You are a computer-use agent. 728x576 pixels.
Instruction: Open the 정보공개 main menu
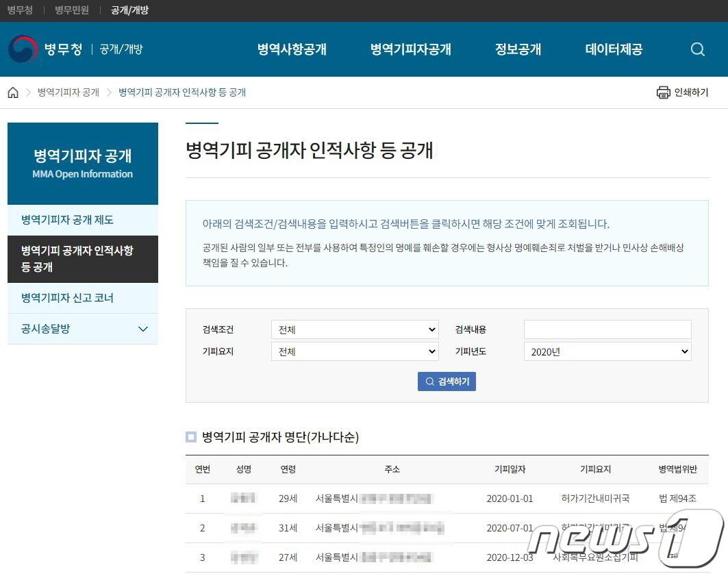point(518,49)
